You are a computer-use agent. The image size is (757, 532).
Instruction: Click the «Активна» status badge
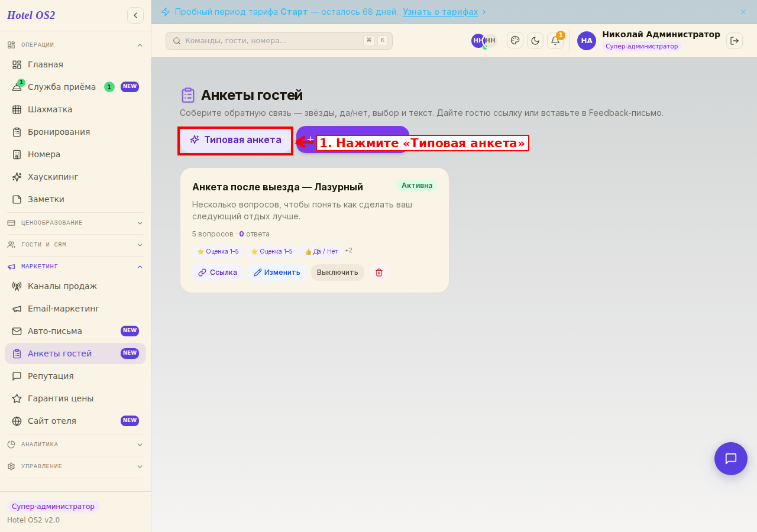[417, 186]
